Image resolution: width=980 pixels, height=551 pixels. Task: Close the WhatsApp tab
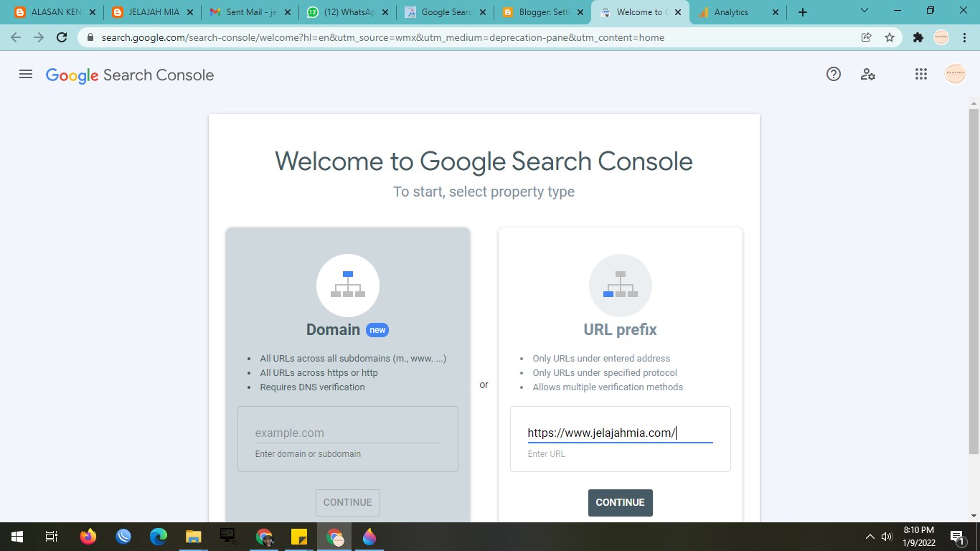[x=385, y=12]
